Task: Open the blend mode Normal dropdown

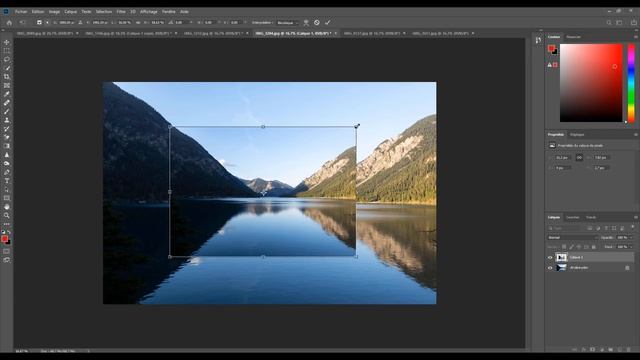Action: point(572,237)
